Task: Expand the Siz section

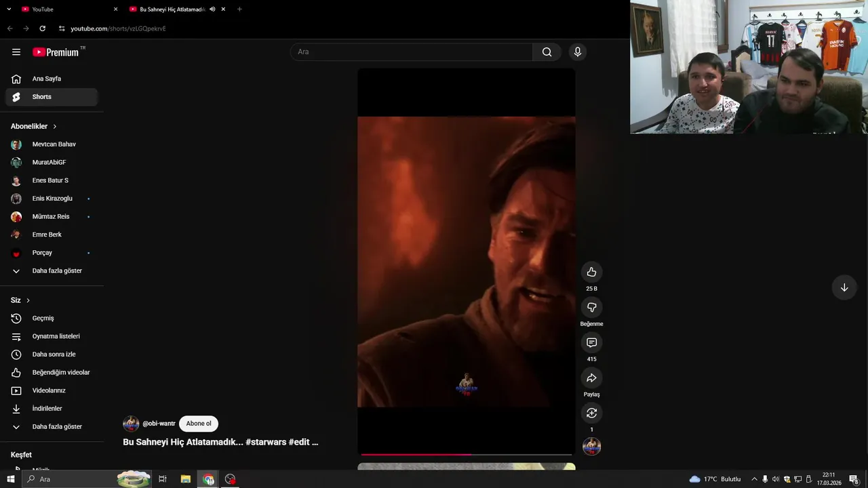Action: pyautogui.click(x=20, y=300)
